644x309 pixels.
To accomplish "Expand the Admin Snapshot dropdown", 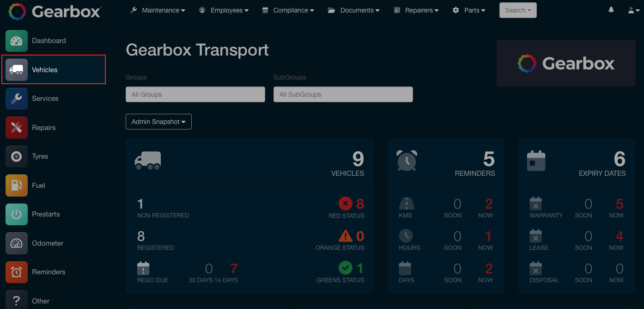I will [x=158, y=122].
